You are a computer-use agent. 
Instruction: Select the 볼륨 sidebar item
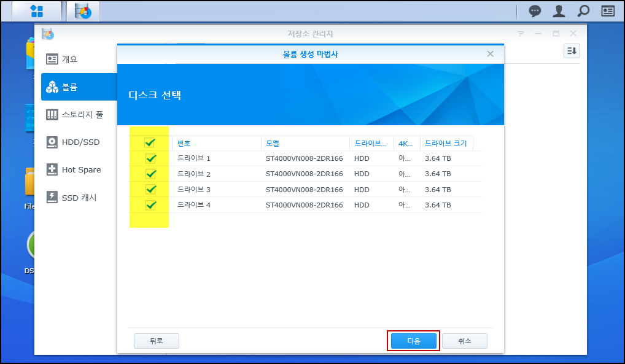point(79,87)
